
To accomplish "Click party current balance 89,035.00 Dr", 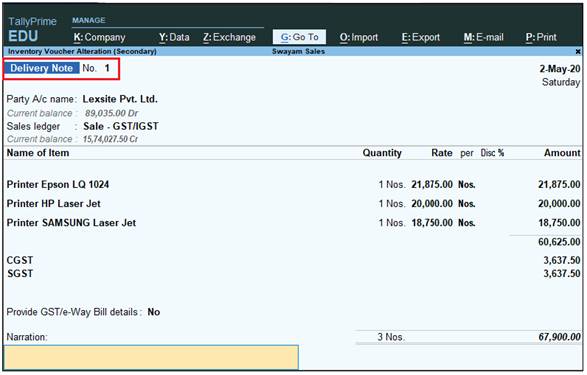I will point(111,113).
